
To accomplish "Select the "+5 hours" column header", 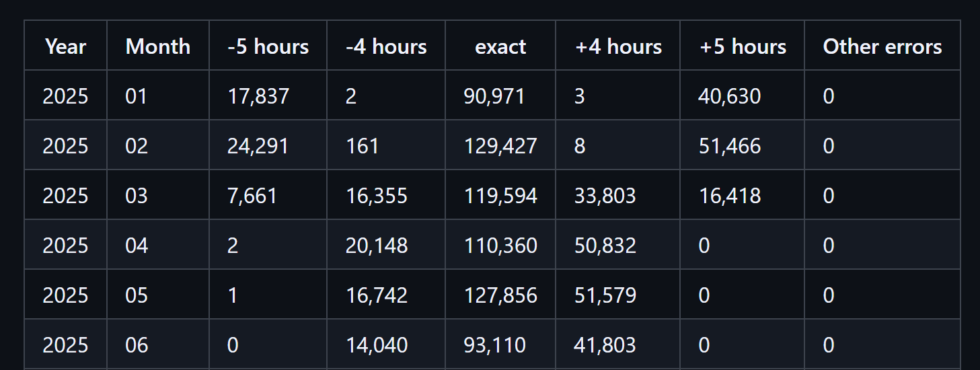I will point(743,46).
